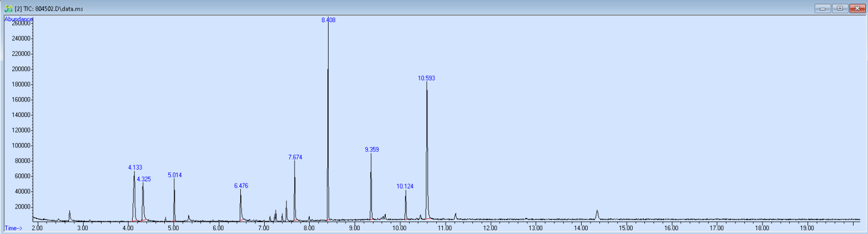
Task: Click the peak label 4.133
Action: tap(135, 167)
